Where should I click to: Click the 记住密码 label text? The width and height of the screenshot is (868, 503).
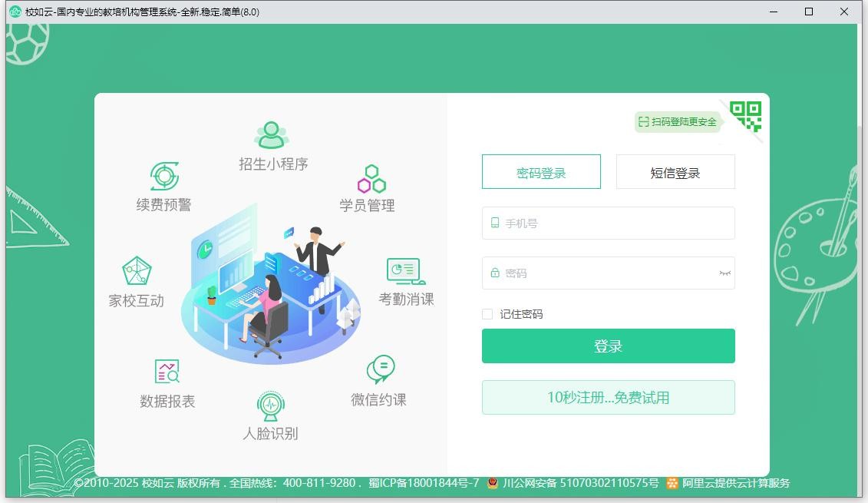click(x=521, y=314)
